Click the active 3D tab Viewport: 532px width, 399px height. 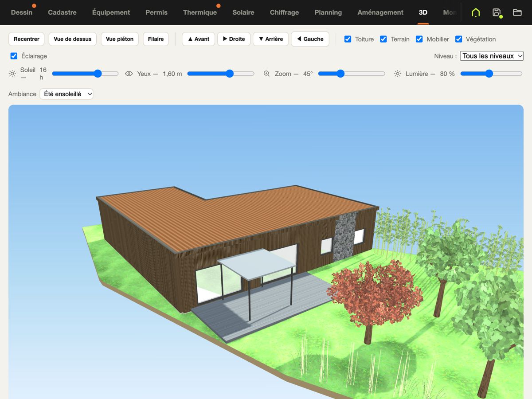423,12
